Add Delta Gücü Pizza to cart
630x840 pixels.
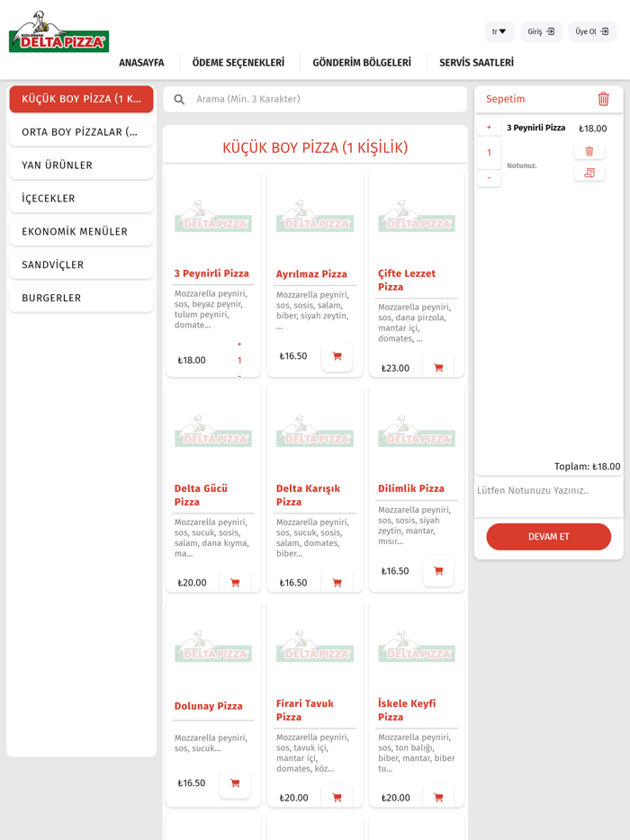235,582
